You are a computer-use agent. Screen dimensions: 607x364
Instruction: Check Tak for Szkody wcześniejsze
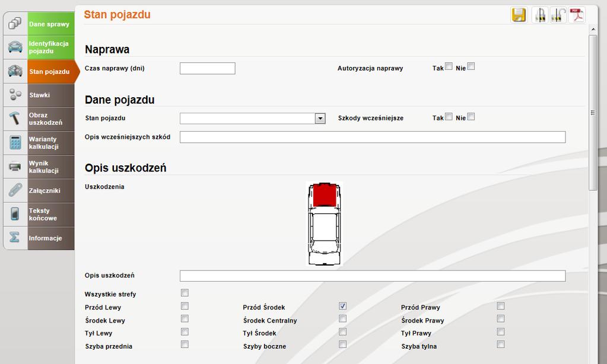(x=449, y=116)
